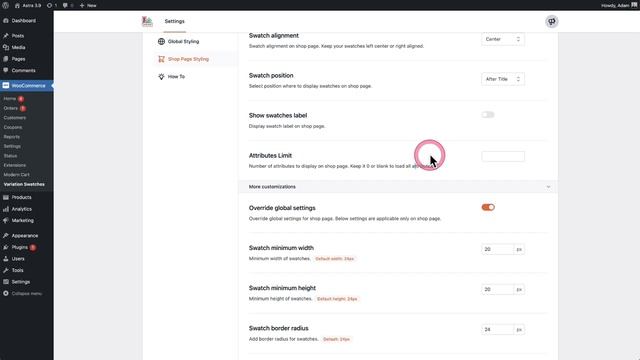Open WooCommerce Status submenu item

[10, 156]
